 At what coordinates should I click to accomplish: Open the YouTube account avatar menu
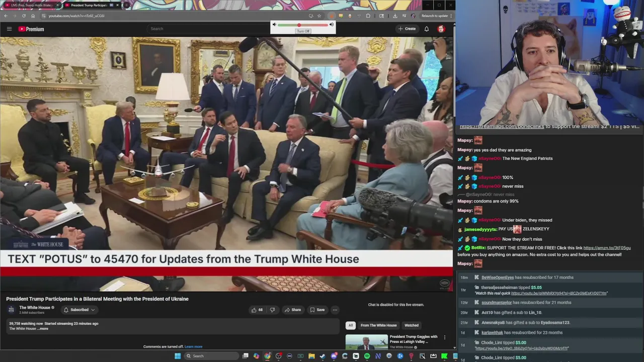[441, 29]
